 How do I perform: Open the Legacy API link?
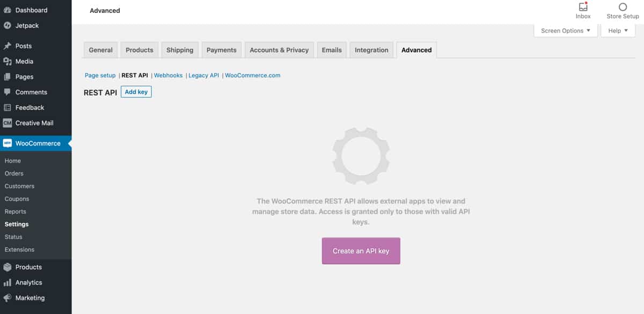coord(204,75)
